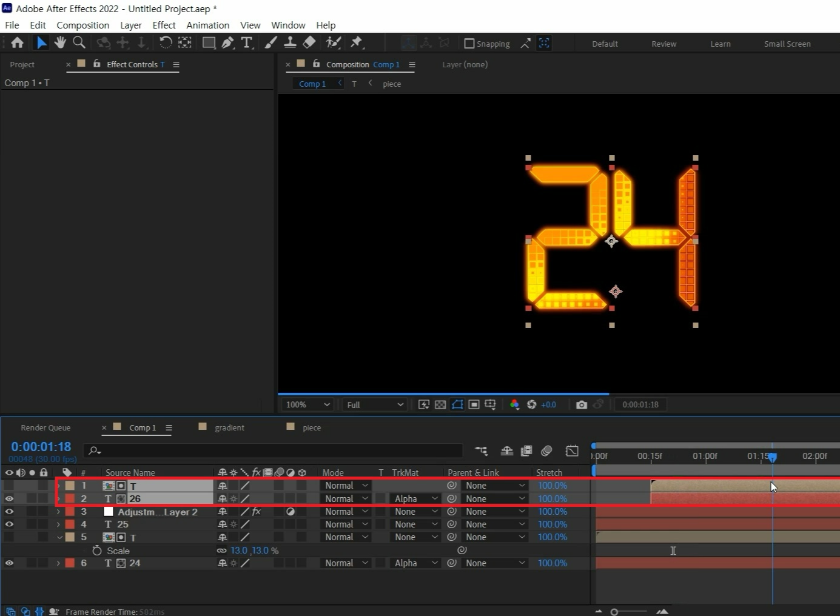Hide layer 4 named 25 with eye
This screenshot has height=616, width=840.
[x=9, y=524]
